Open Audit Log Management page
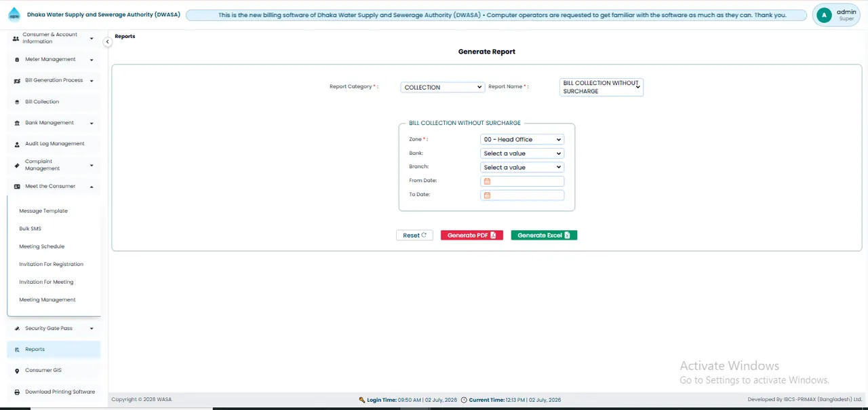 pos(54,144)
